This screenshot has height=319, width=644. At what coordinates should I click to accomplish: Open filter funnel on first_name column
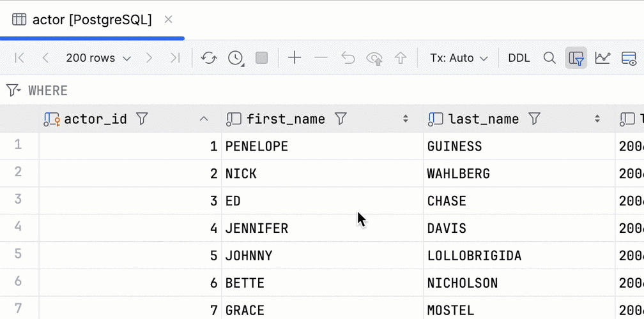click(341, 119)
